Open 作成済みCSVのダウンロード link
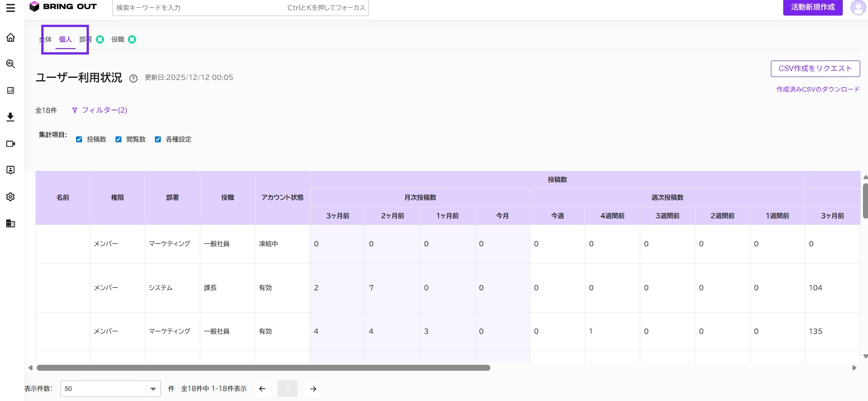This screenshot has width=868, height=401. click(818, 89)
